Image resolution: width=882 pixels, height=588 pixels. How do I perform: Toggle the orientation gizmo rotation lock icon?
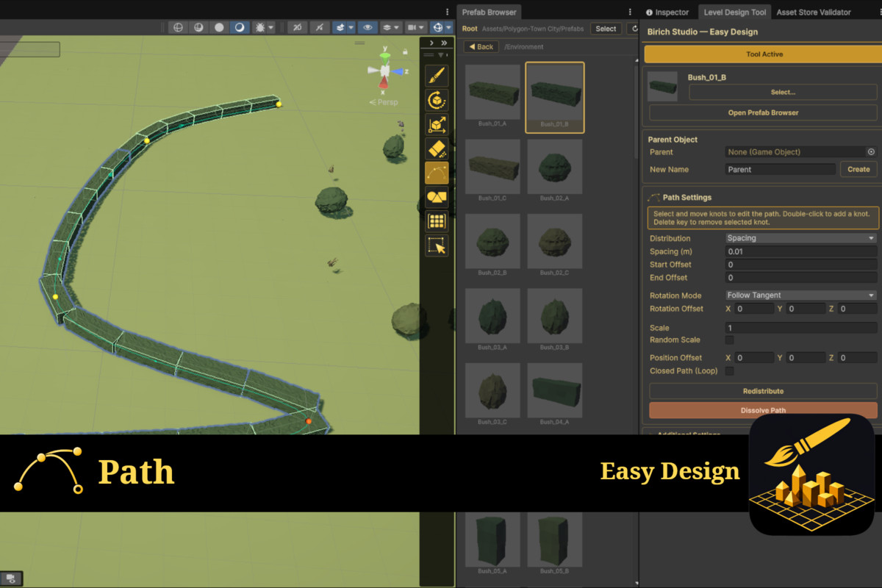point(405,51)
